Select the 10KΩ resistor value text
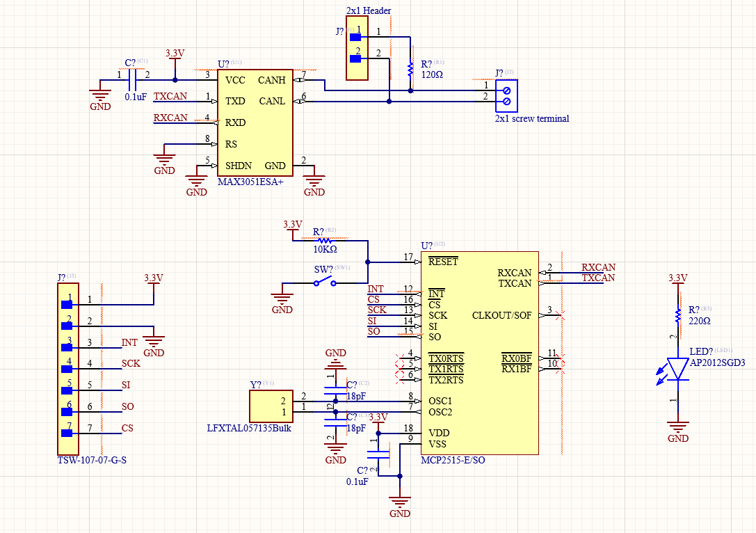The width and height of the screenshot is (756, 533). coord(325,249)
